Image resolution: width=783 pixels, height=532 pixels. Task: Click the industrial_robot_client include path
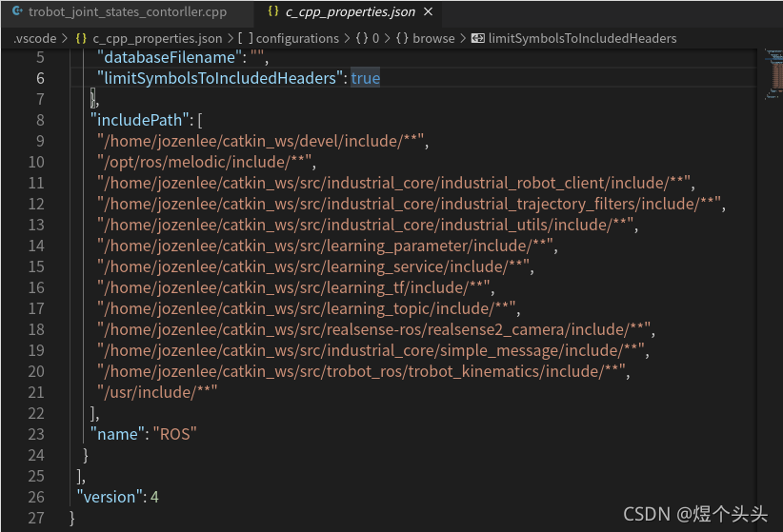[394, 183]
